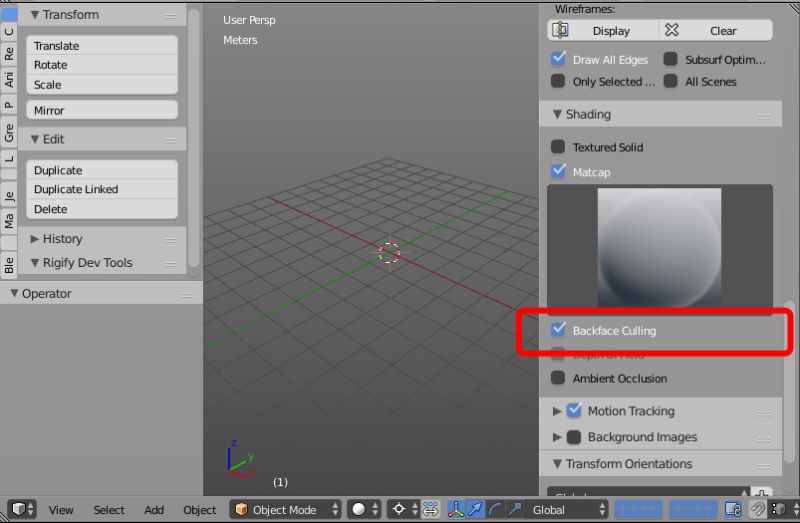Grab the Shading panel drag grip

pyautogui.click(x=764, y=116)
